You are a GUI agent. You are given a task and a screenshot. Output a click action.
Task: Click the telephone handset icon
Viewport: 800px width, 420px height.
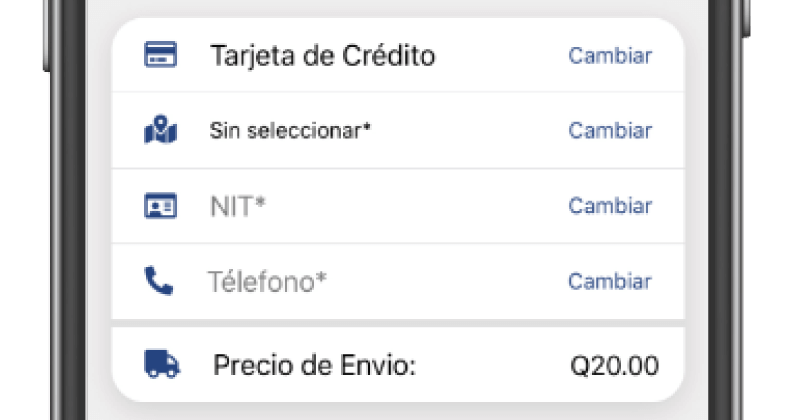coord(159,281)
